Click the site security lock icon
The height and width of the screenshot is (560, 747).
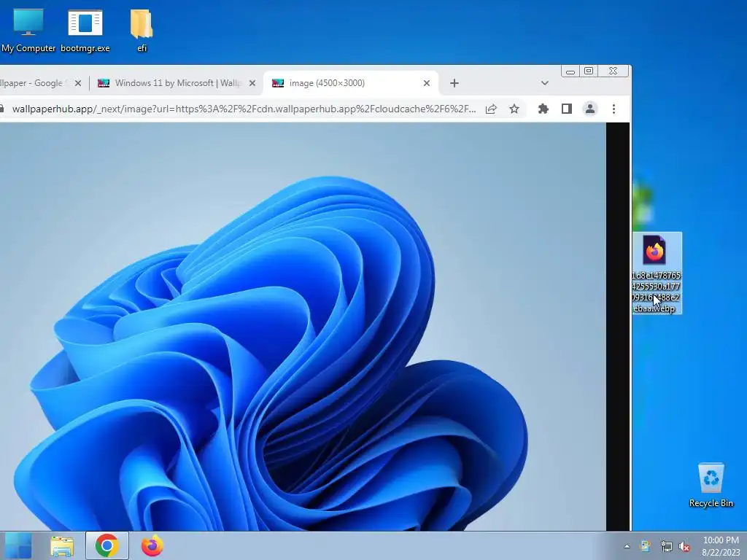2,109
